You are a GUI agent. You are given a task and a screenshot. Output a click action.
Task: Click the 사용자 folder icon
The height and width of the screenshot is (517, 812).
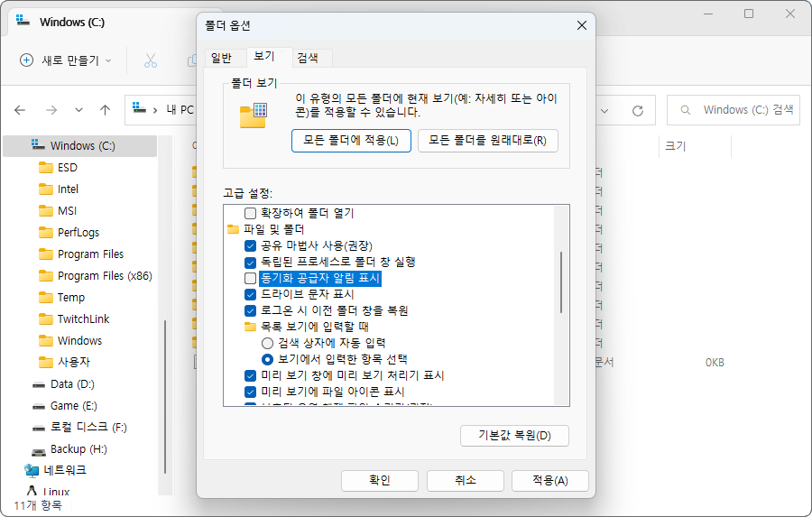[46, 362]
